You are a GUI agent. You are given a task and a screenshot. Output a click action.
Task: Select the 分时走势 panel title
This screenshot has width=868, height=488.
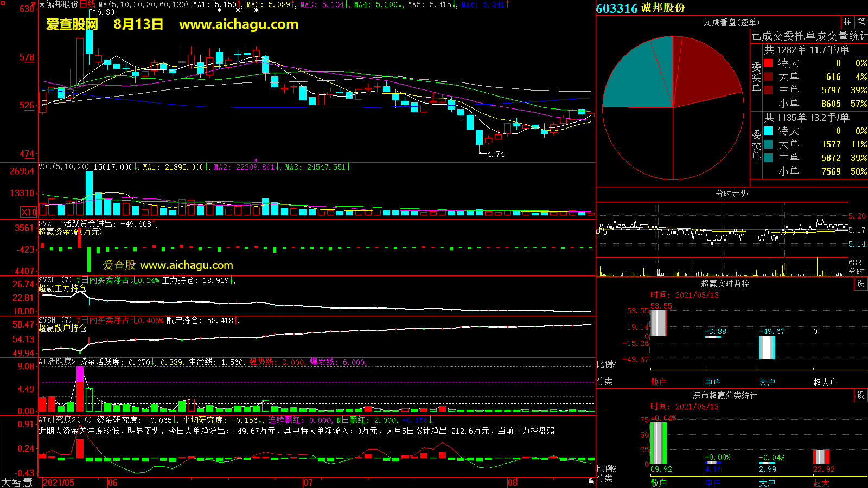pos(731,194)
